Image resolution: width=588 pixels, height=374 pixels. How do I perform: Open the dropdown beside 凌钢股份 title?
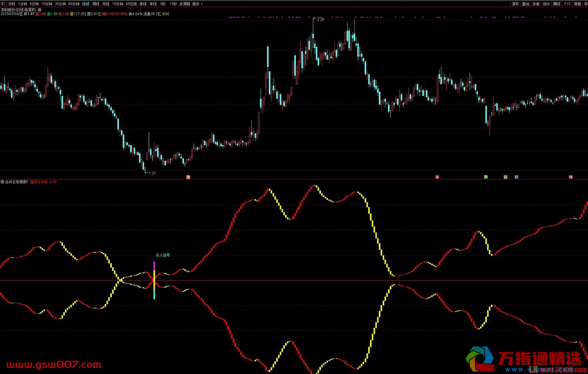tap(40, 10)
